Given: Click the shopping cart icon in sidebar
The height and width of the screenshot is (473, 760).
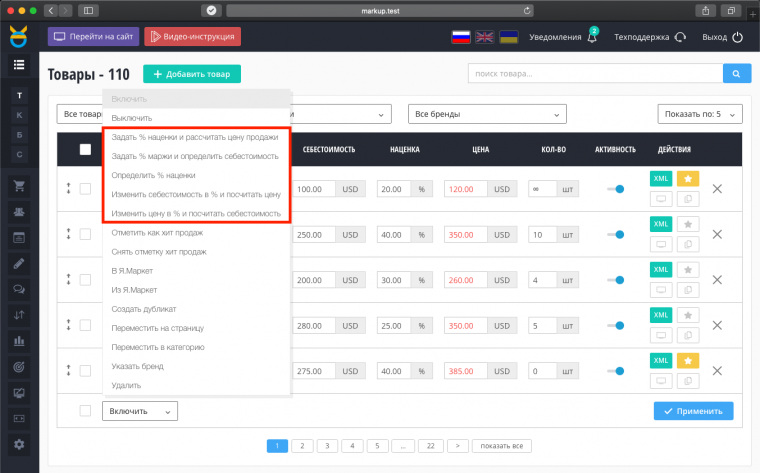Looking at the screenshot, I should 19,186.
